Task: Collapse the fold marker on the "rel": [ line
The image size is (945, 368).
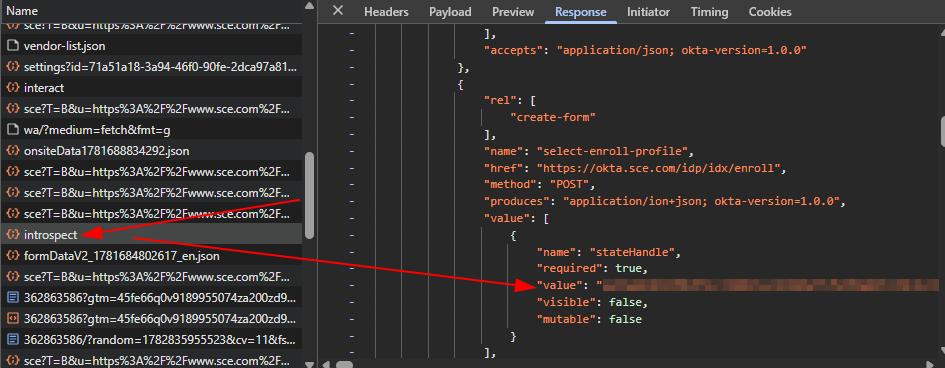Action: click(352, 101)
